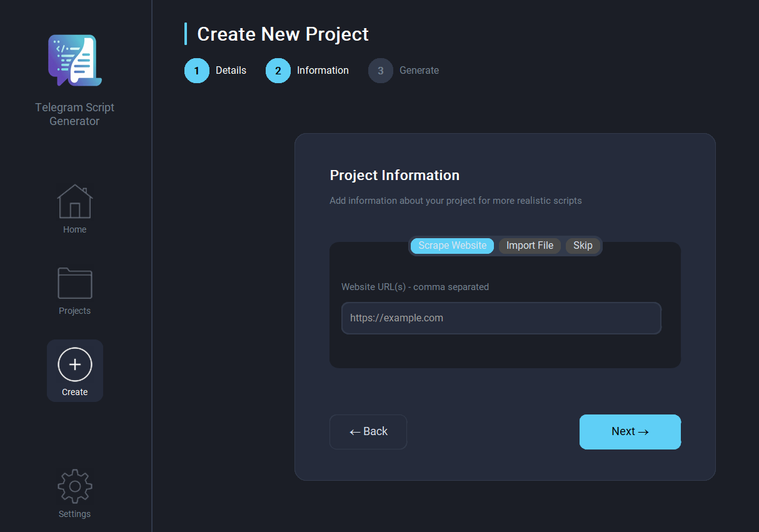Select the Scrape Website option
The height and width of the screenshot is (532, 759).
[x=451, y=245]
